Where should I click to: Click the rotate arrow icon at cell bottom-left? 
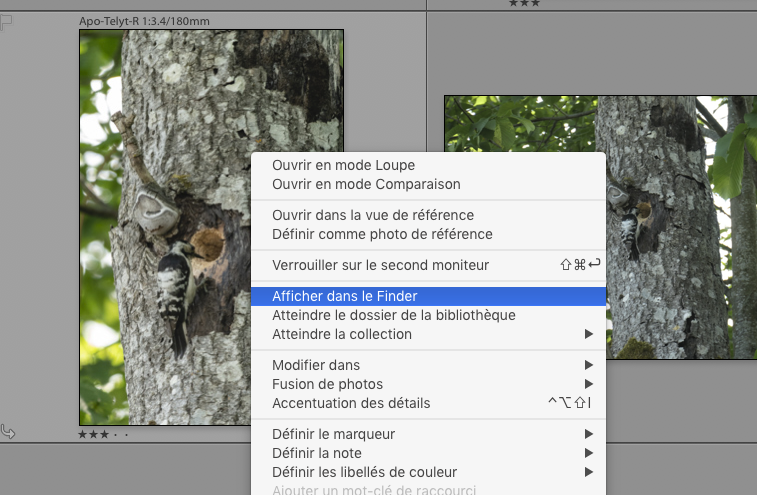click(8, 432)
